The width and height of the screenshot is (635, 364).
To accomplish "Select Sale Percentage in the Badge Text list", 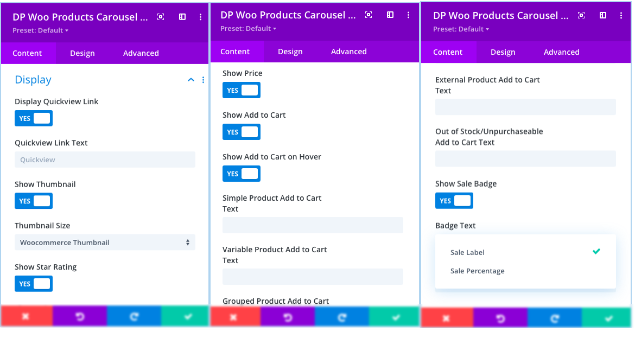I will 477,270.
